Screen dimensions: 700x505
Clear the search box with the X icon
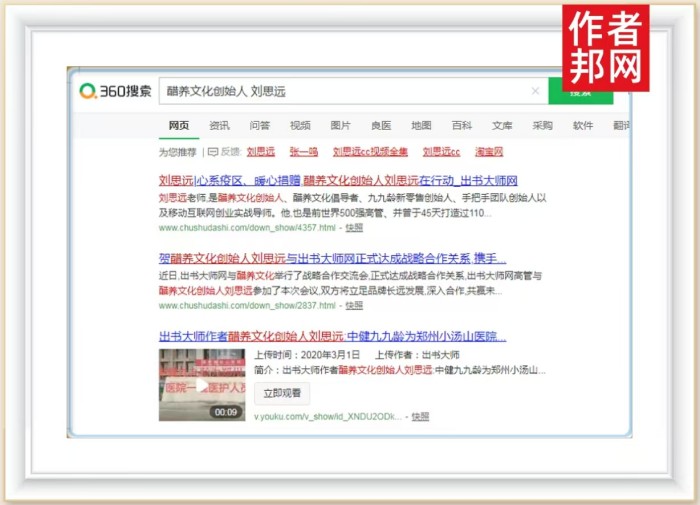(535, 91)
